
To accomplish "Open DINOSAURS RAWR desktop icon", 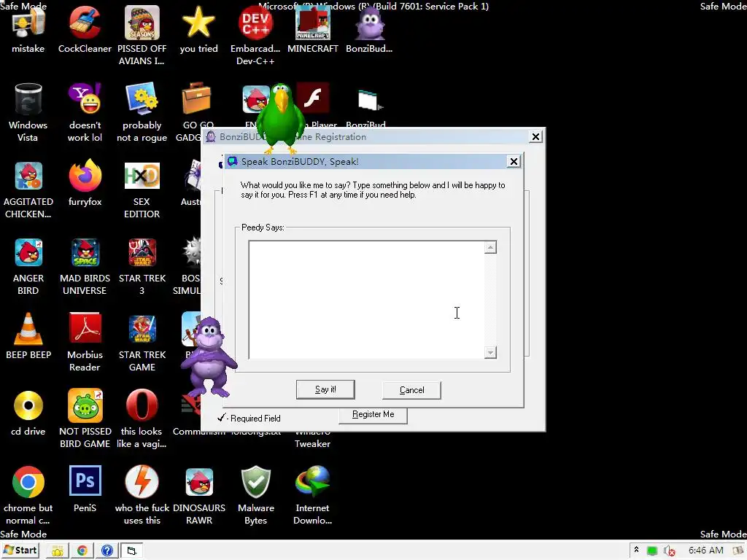I will tap(199, 483).
